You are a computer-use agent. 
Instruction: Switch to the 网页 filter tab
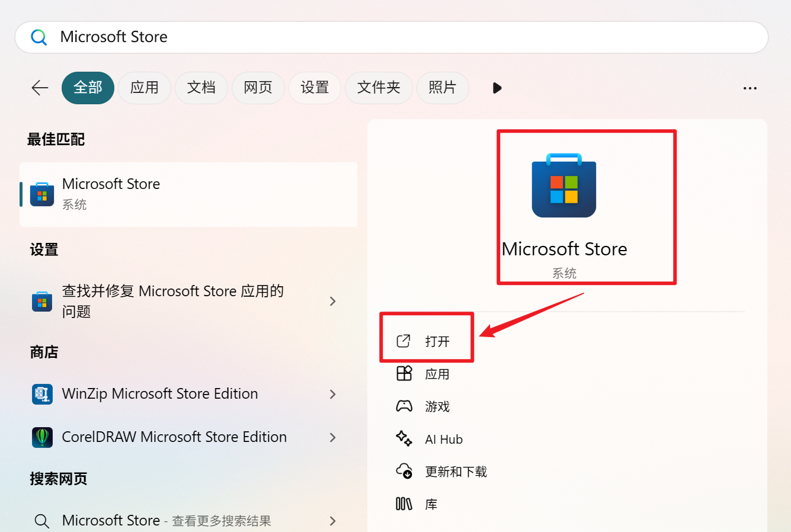point(258,88)
